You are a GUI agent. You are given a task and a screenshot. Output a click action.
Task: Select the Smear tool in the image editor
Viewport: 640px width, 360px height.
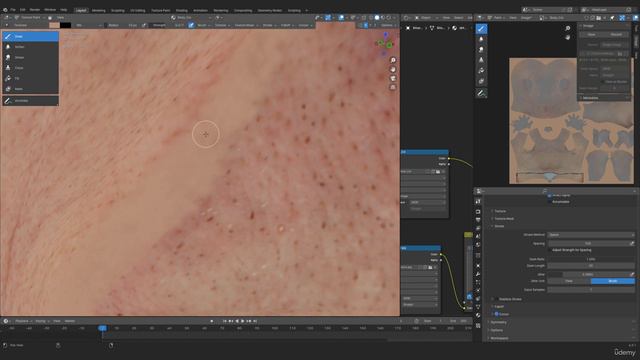tap(481, 50)
